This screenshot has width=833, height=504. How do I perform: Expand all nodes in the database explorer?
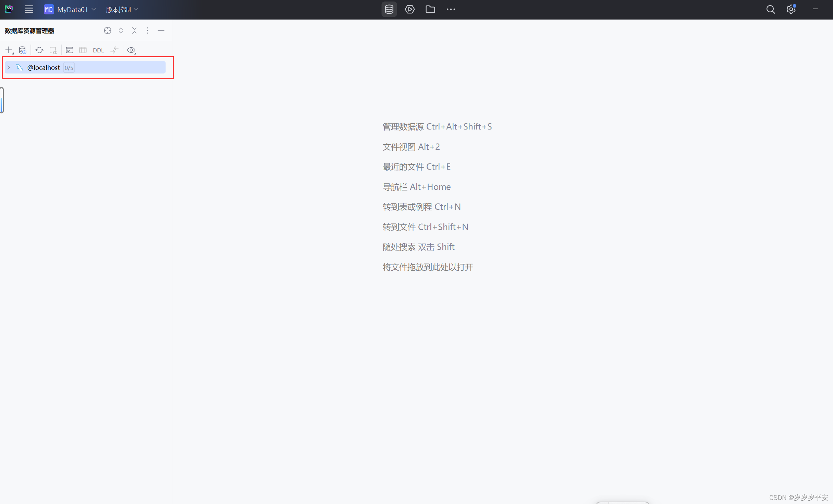click(121, 30)
